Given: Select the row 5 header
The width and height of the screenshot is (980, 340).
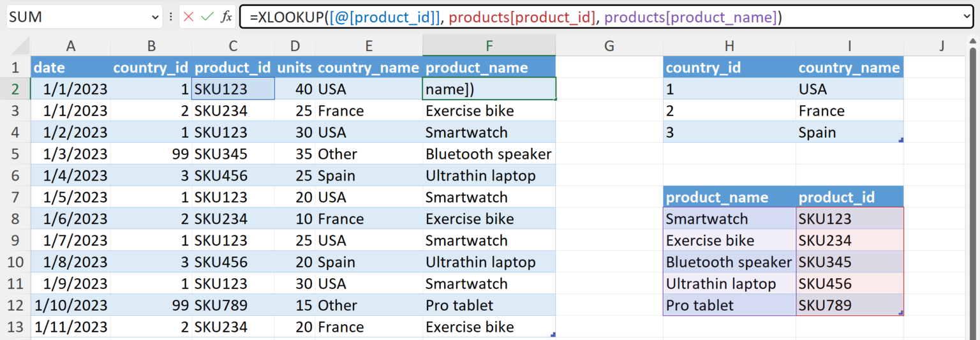Looking at the screenshot, I should click(x=15, y=154).
